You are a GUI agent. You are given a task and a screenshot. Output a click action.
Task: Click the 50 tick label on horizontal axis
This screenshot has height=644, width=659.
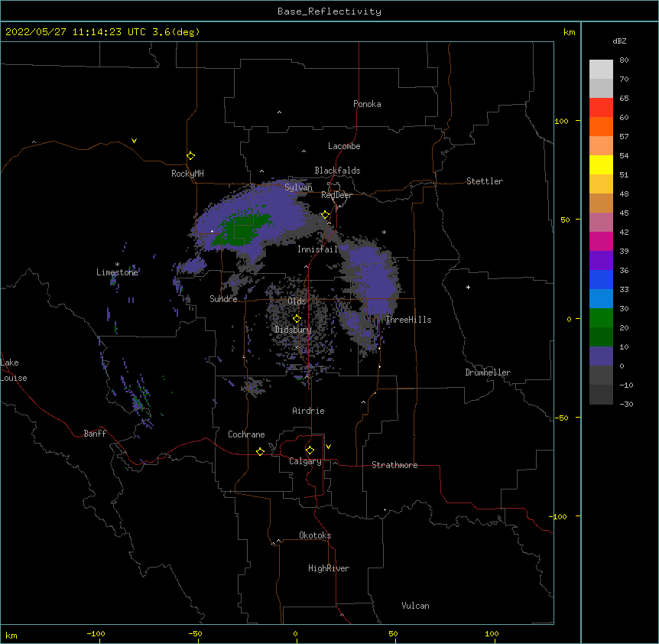click(x=393, y=633)
